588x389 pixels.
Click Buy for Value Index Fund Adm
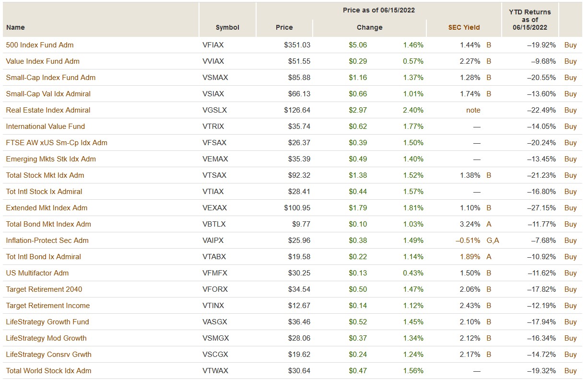(570, 61)
